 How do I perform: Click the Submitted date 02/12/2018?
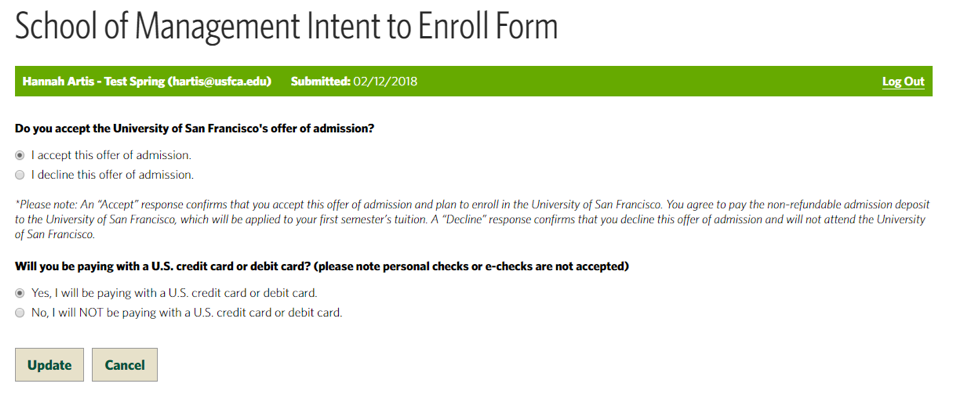[385, 81]
